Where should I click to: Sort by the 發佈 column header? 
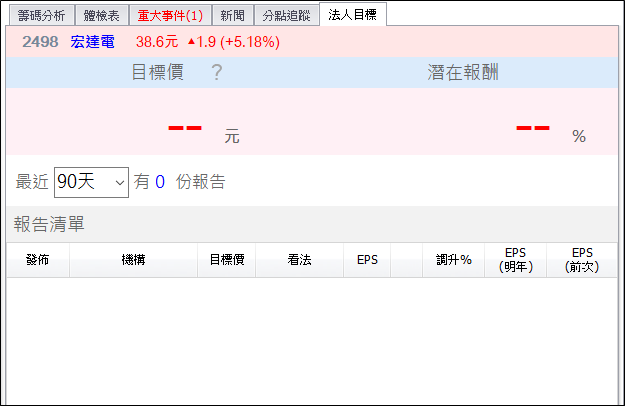[x=38, y=260]
